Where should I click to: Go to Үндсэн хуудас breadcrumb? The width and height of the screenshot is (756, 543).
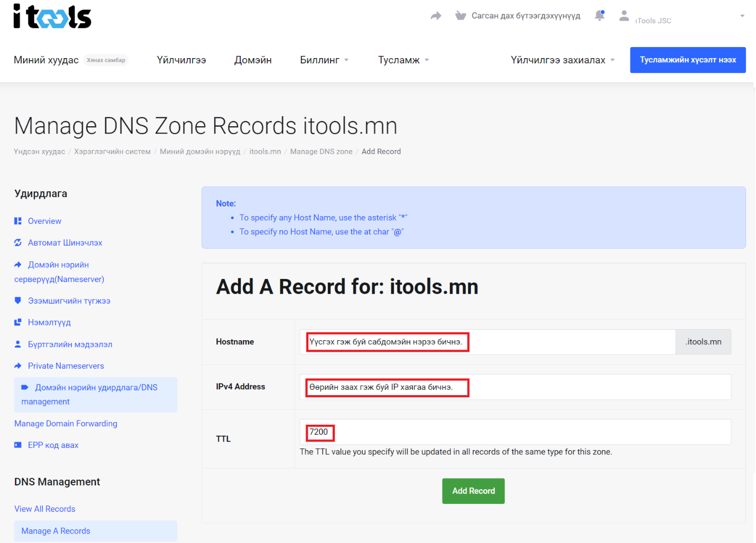point(40,152)
